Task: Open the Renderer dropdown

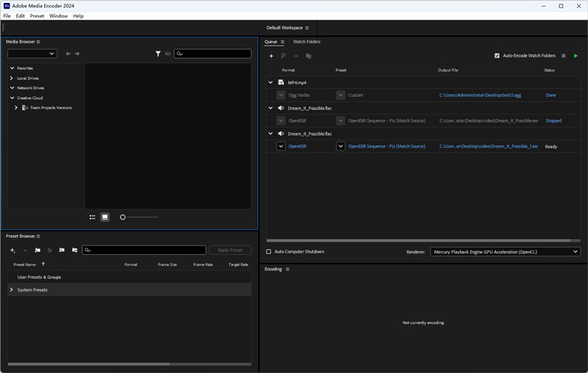Action: (505, 252)
